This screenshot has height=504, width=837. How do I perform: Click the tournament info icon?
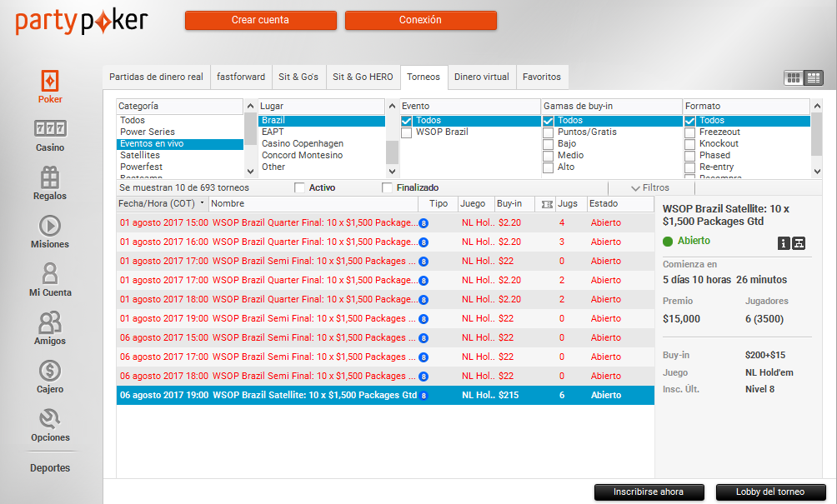[x=783, y=243]
